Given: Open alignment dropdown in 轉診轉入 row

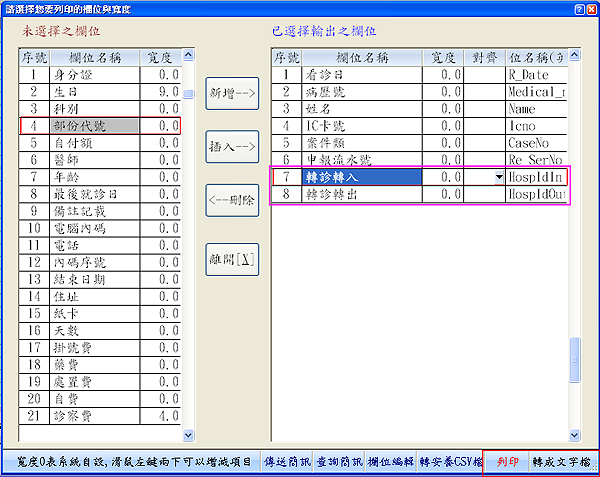Looking at the screenshot, I should pos(499,177).
